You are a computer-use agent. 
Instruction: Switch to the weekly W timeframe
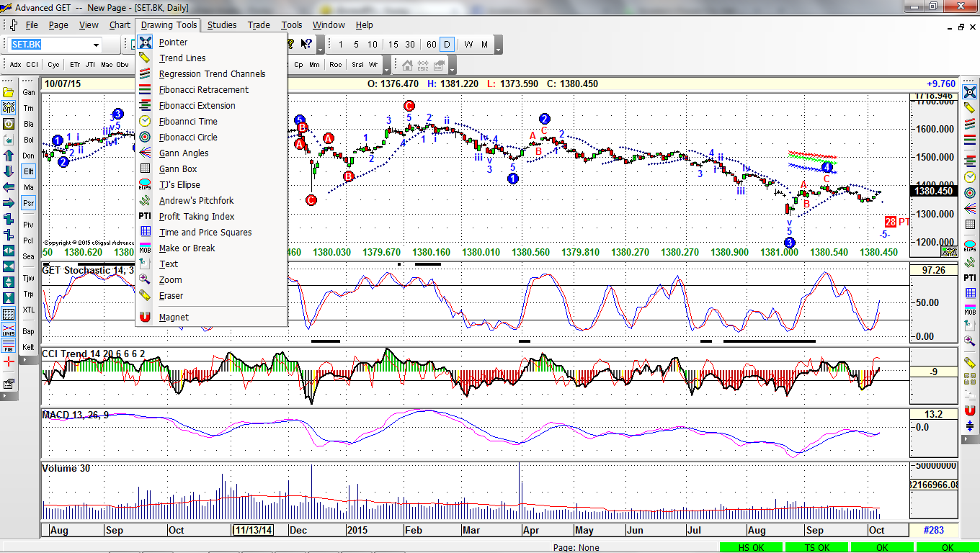tap(468, 45)
